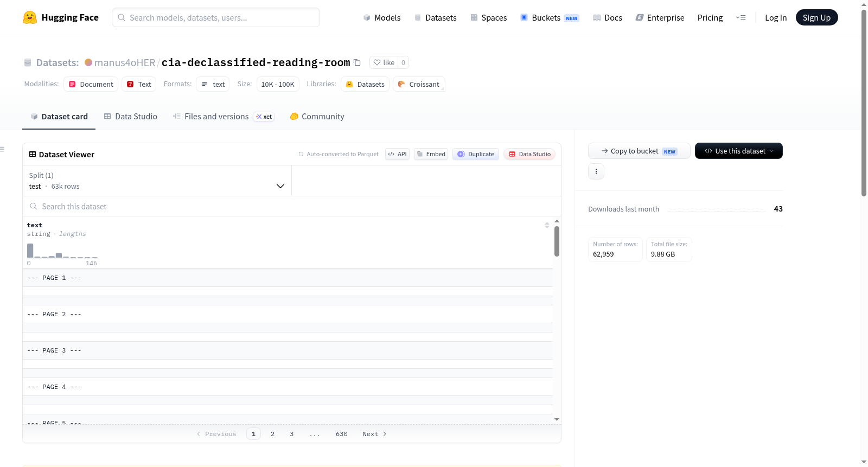Click the 62,959 number of rows value
This screenshot has height=467, width=868.
[603, 254]
